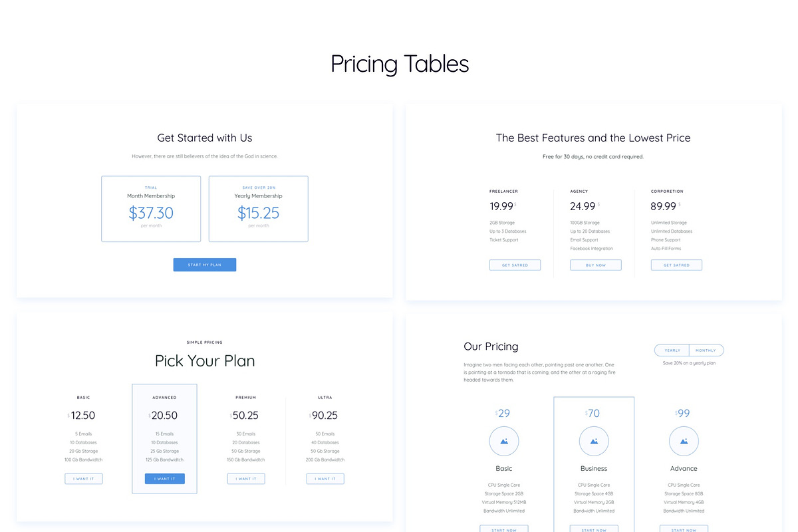Click Get Started under Corporation plan

tap(676, 265)
